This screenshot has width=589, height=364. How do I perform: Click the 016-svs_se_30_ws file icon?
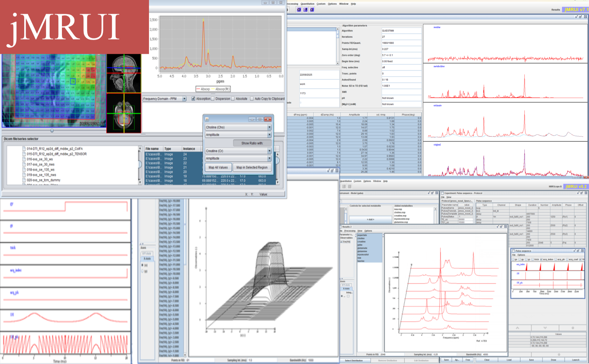click(24, 159)
